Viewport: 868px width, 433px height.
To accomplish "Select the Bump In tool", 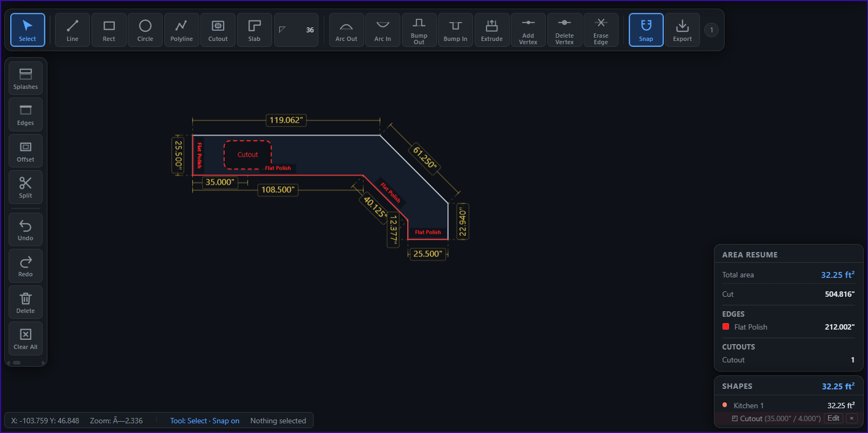I will click(455, 30).
